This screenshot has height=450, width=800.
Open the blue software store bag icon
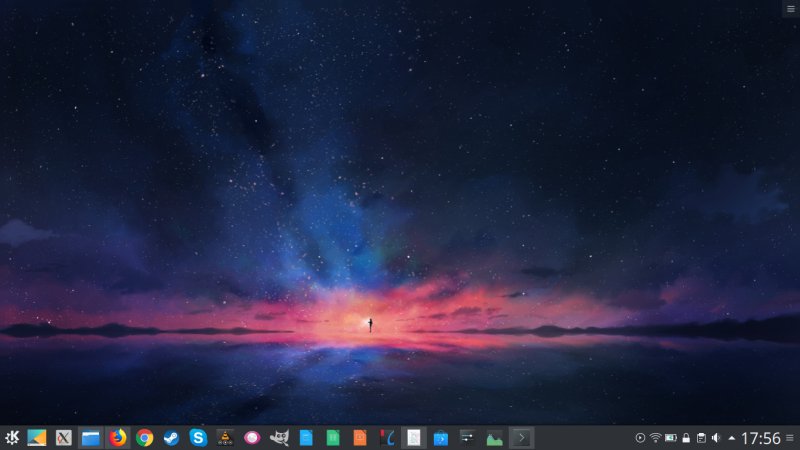click(441, 438)
